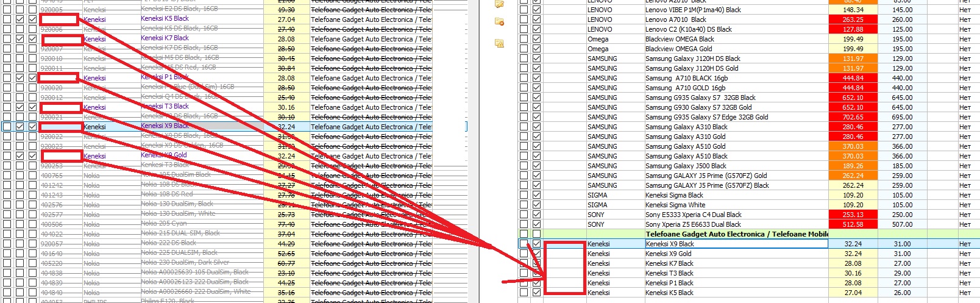Click the remove folder icon with red minus
980x303 pixels.
point(499,22)
